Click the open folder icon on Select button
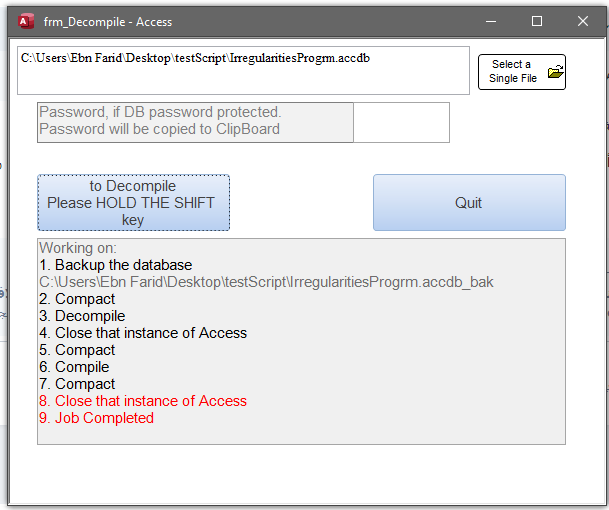Viewport: 609px width, 510px height. click(x=555, y=71)
